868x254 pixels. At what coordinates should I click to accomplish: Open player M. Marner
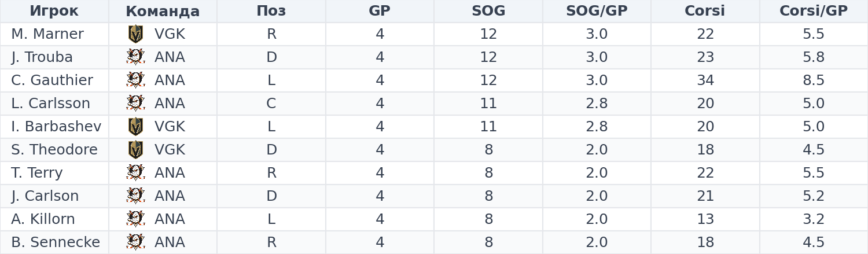pos(47,34)
